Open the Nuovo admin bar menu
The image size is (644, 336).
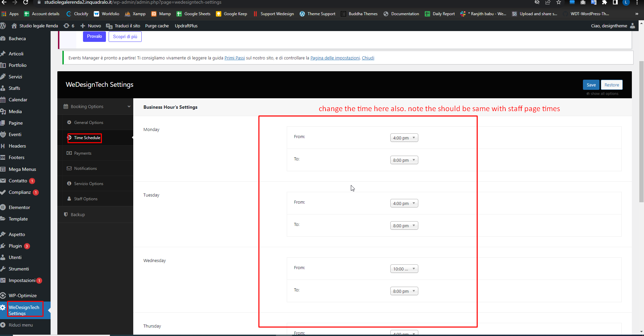91,26
